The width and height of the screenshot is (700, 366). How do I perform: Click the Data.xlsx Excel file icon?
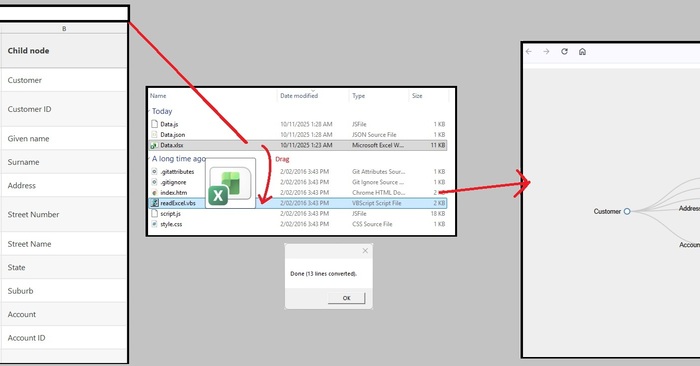click(x=154, y=146)
